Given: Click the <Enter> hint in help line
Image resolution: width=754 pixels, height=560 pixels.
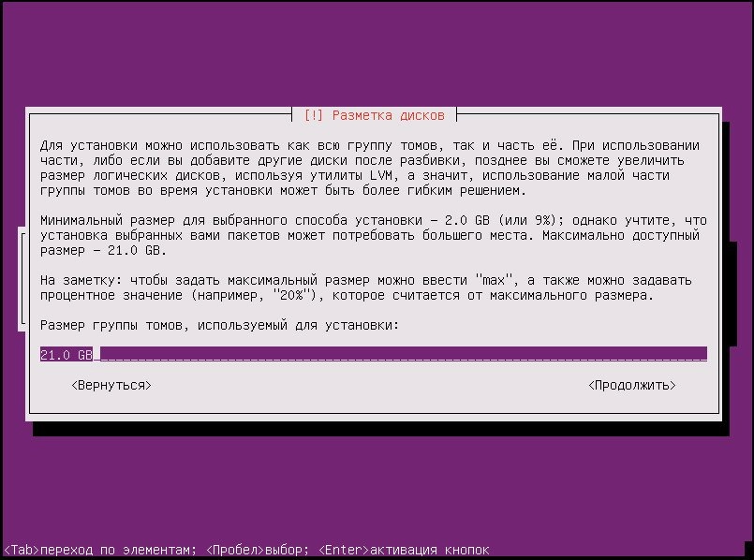Looking at the screenshot, I should point(344,549).
